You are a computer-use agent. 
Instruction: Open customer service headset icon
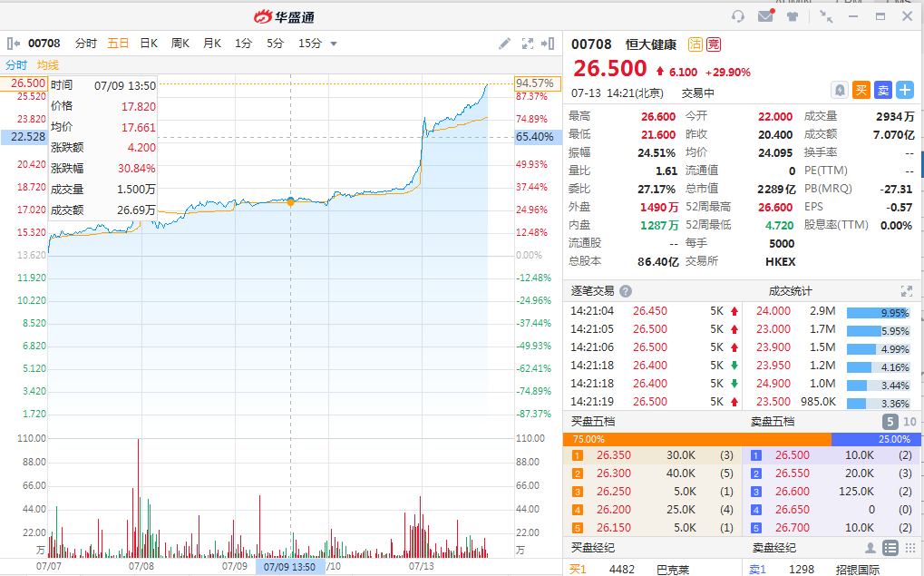[x=738, y=16]
